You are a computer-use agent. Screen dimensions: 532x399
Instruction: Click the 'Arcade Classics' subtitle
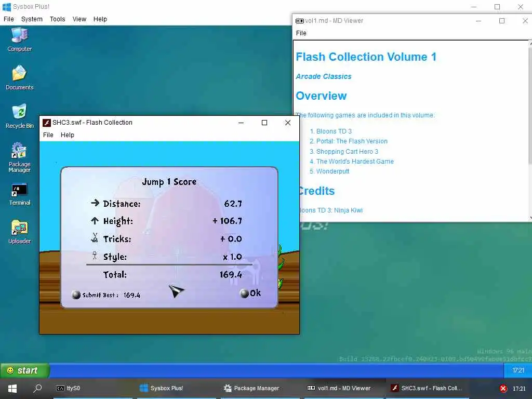coord(323,76)
